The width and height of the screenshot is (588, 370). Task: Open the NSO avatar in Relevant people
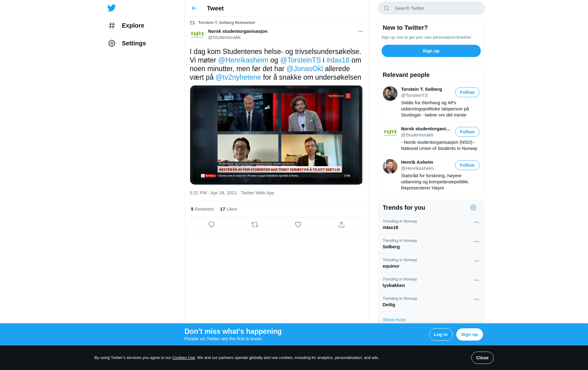[390, 133]
